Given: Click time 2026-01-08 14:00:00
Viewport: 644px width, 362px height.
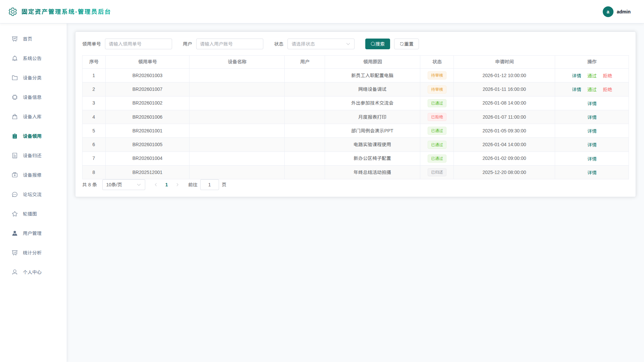Looking at the screenshot, I should 504,103.
